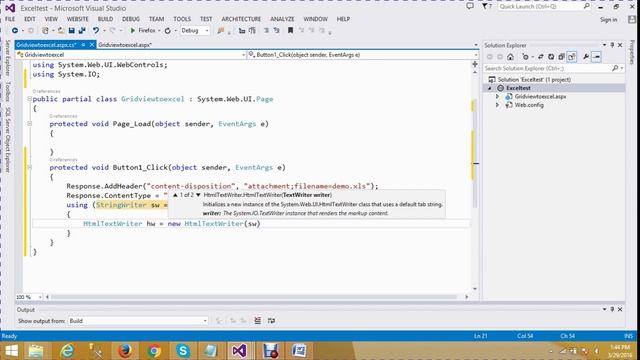Toggle Word Wrap in Output panel

(x=271, y=321)
